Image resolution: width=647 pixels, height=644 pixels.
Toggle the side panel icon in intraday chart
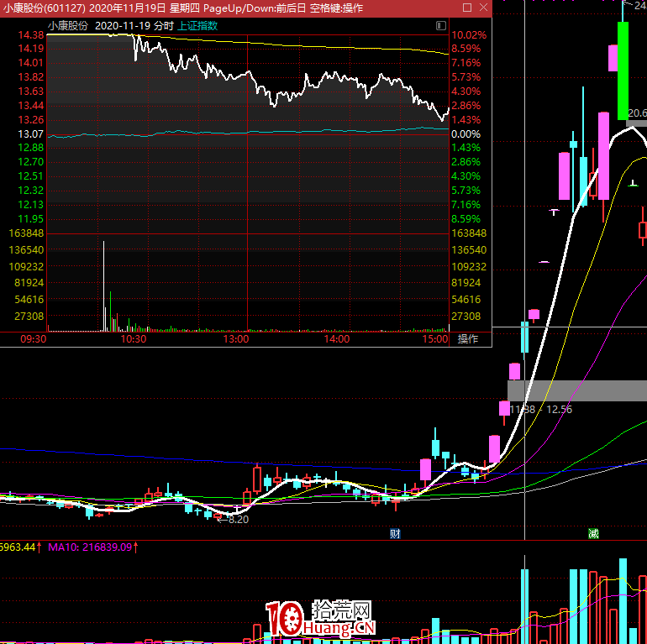440,26
